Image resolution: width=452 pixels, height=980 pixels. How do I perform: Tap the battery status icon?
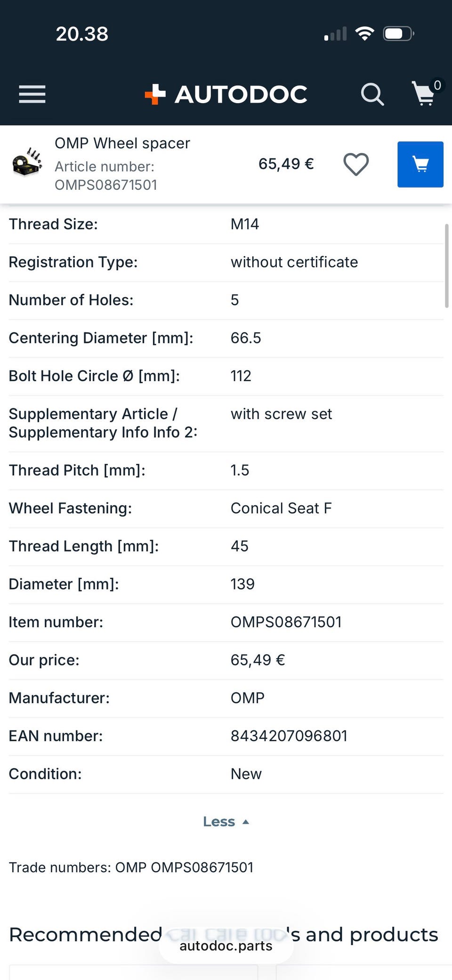398,34
